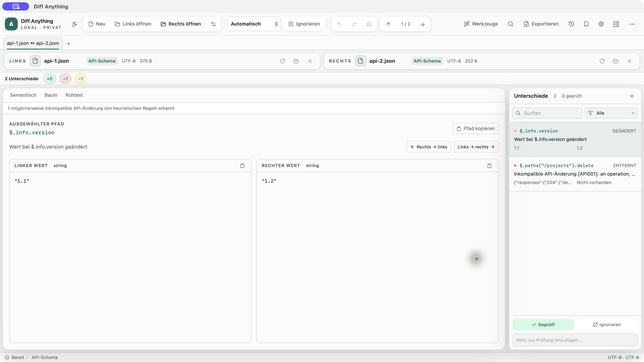Browse folder for api-1.json file
This screenshot has height=362, width=644.
point(296,61)
